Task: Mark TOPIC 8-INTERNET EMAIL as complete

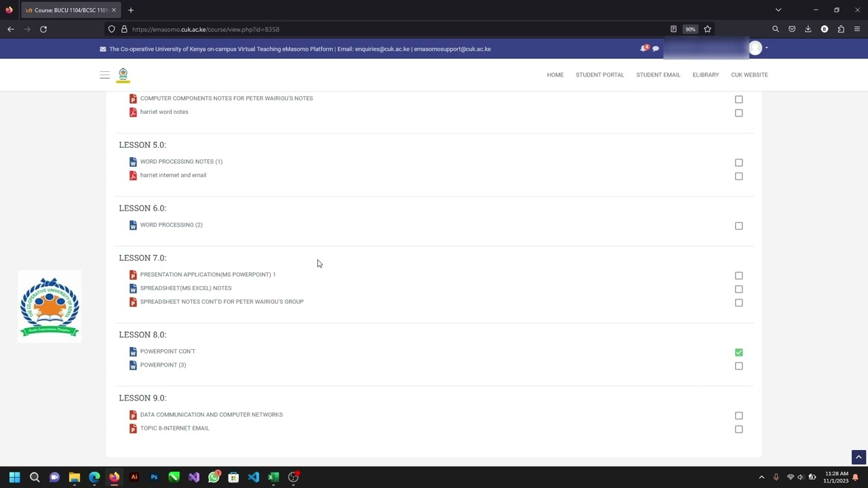Action: coord(739,429)
